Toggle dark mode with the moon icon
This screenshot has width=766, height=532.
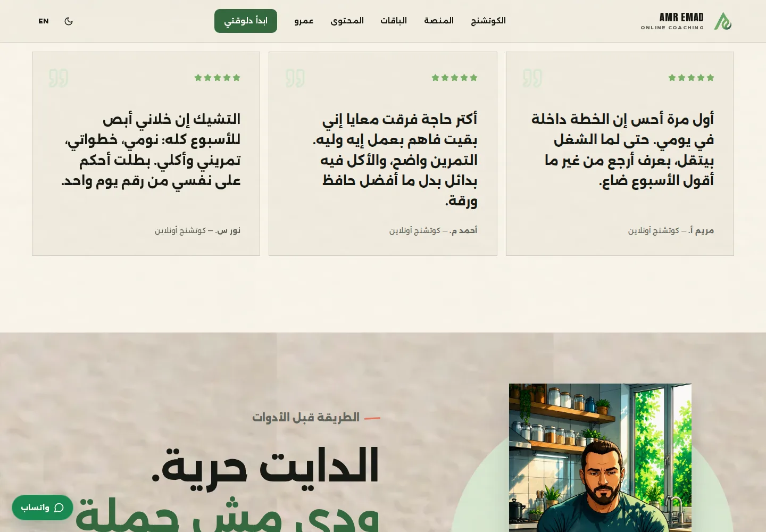click(x=69, y=21)
